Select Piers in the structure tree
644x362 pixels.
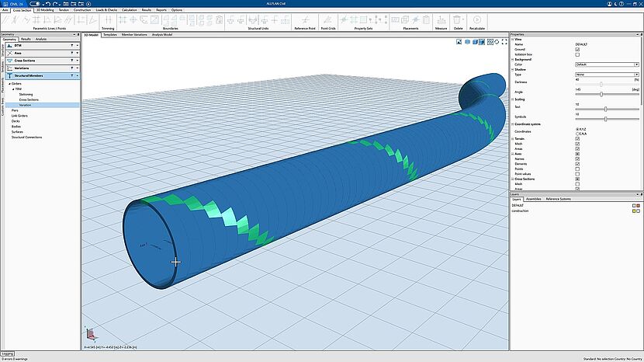(x=16, y=110)
